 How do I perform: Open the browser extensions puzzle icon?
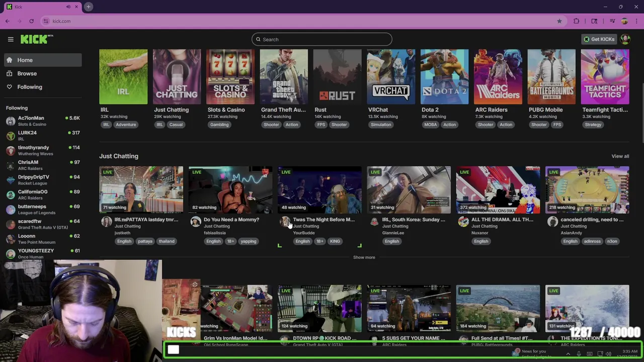click(576, 21)
